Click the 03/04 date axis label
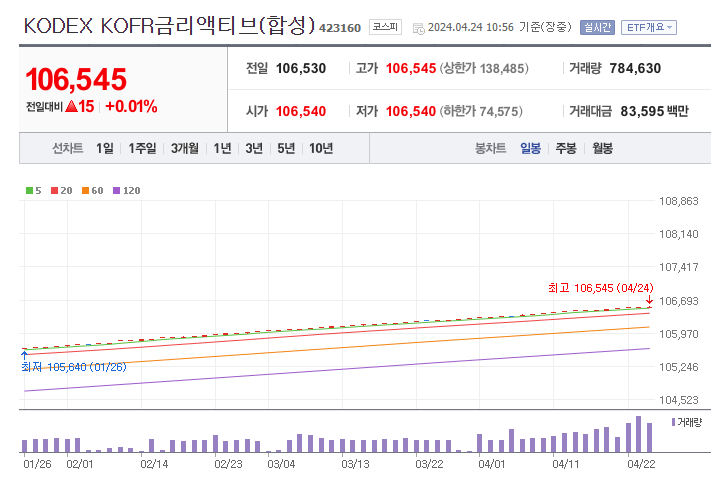Viewport: 711px width, 480px height. [281, 464]
